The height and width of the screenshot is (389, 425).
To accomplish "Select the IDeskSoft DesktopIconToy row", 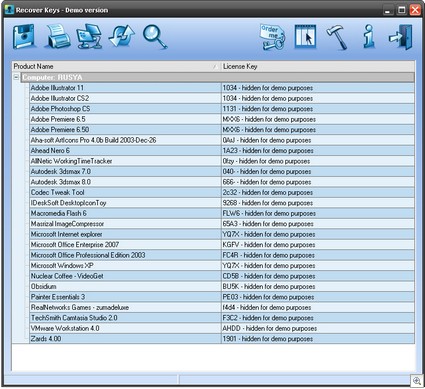I will 222,203.
